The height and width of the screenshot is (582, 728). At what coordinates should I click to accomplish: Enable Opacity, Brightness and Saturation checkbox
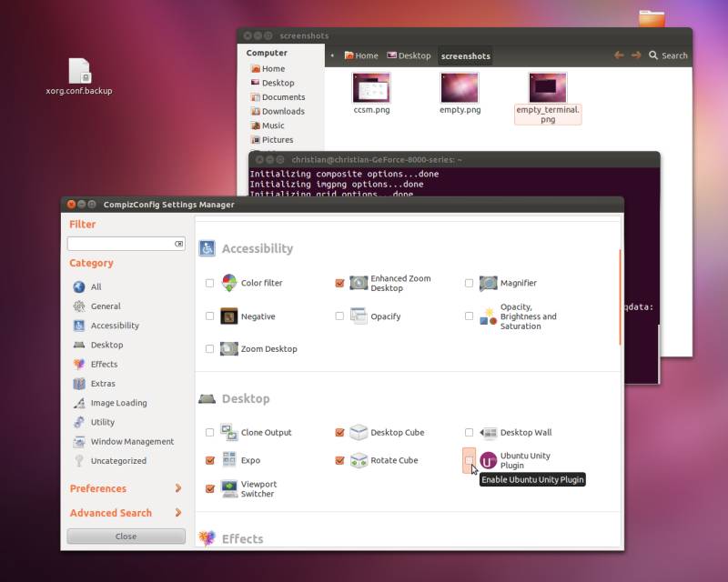coord(469,316)
